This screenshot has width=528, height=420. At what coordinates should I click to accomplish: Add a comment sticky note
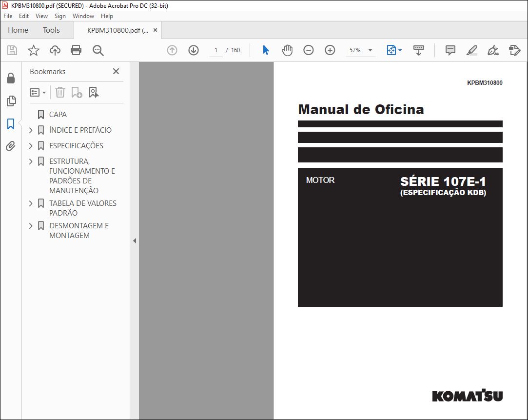pyautogui.click(x=450, y=50)
